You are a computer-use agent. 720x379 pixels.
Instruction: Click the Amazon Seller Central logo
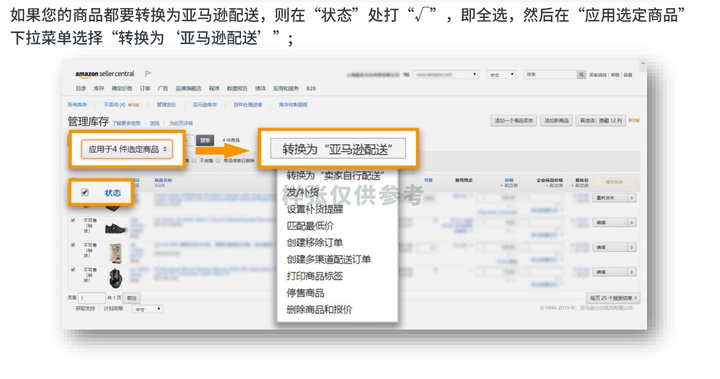(x=105, y=74)
